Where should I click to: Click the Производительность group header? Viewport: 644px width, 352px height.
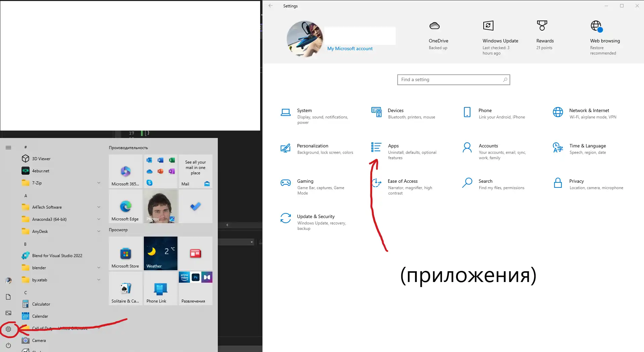(x=128, y=148)
